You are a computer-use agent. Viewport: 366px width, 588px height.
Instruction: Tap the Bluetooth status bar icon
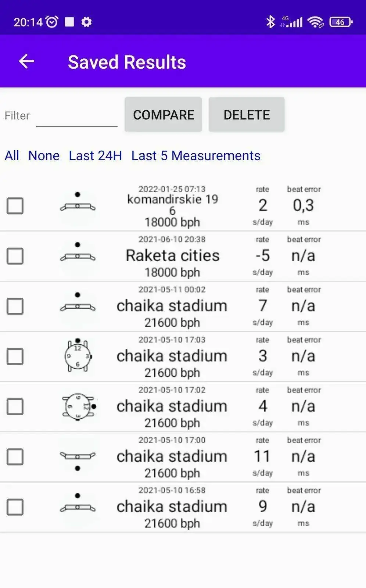[270, 22]
